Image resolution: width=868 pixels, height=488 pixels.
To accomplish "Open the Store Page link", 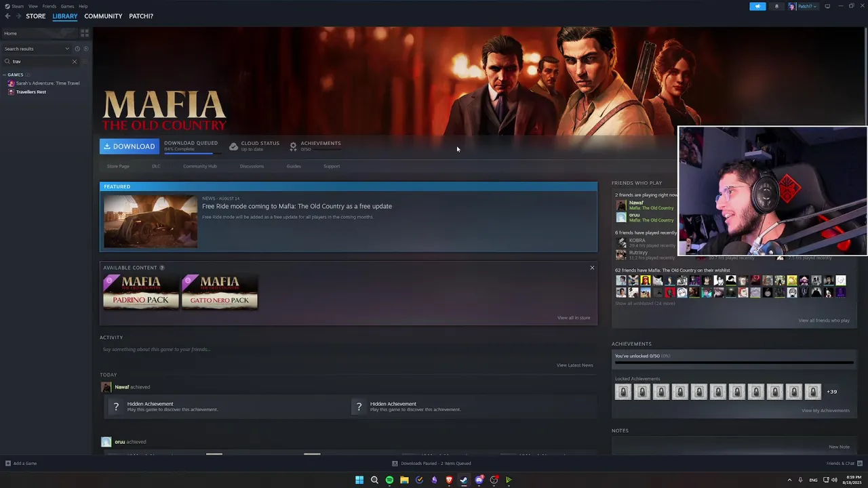I will [118, 166].
